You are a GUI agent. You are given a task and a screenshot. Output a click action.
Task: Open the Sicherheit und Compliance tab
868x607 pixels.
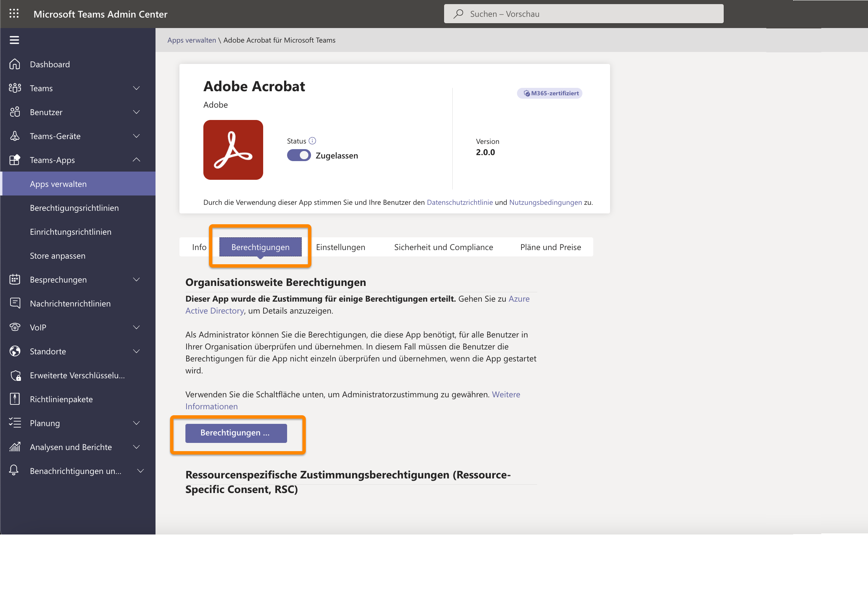coord(443,247)
